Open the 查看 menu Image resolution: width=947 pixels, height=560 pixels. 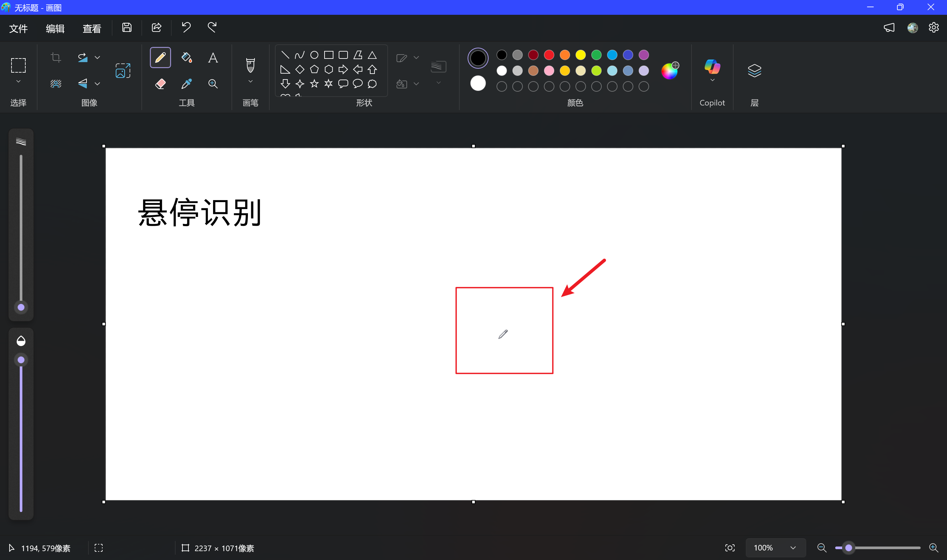point(92,29)
